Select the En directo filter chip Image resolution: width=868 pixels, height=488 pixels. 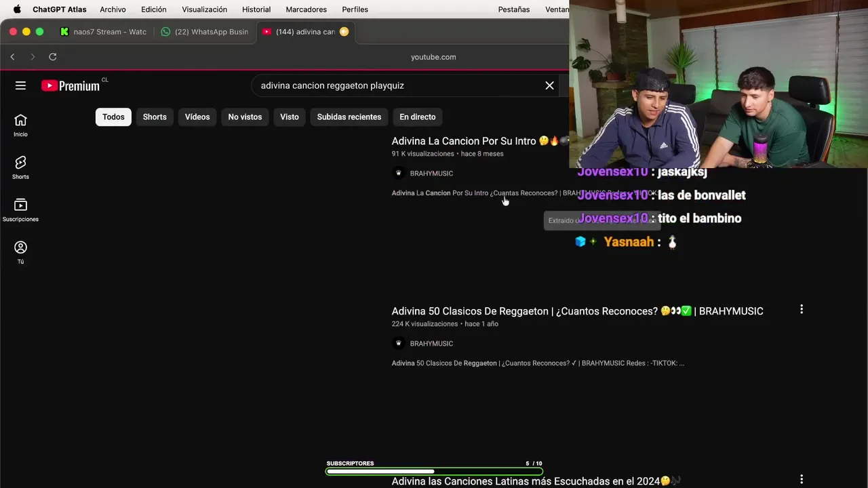[418, 117]
